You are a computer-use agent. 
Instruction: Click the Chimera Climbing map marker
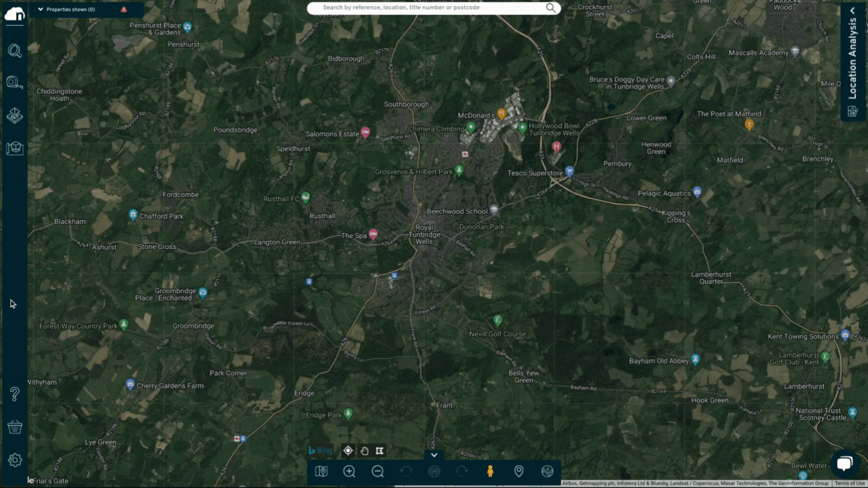(471, 128)
